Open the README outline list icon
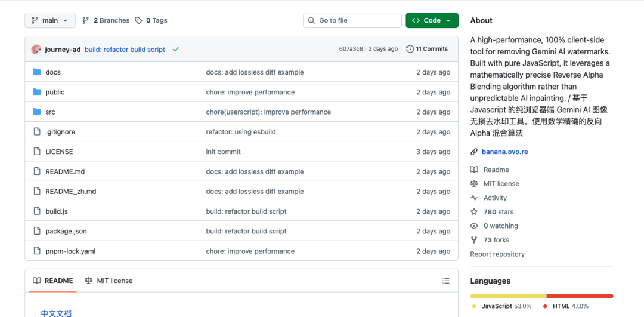 446,281
